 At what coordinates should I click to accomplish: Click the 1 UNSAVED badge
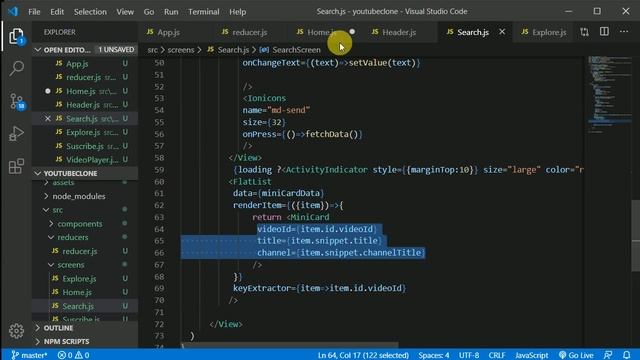point(116,49)
